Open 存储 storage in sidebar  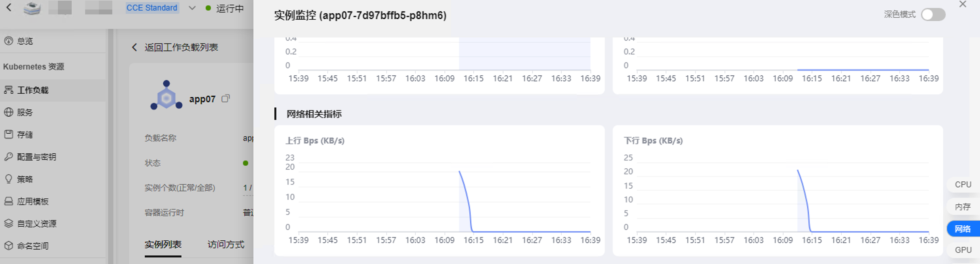(25, 135)
